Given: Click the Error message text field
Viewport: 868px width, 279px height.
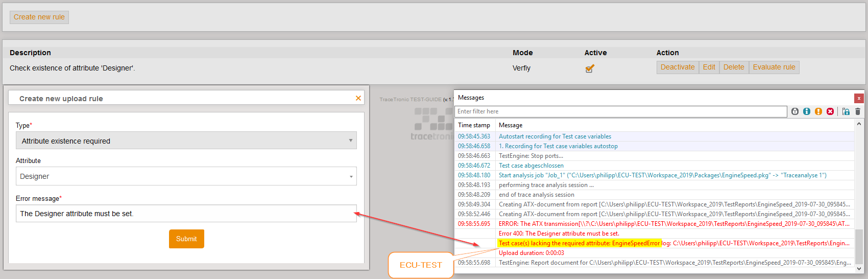Looking at the screenshot, I should (186, 214).
